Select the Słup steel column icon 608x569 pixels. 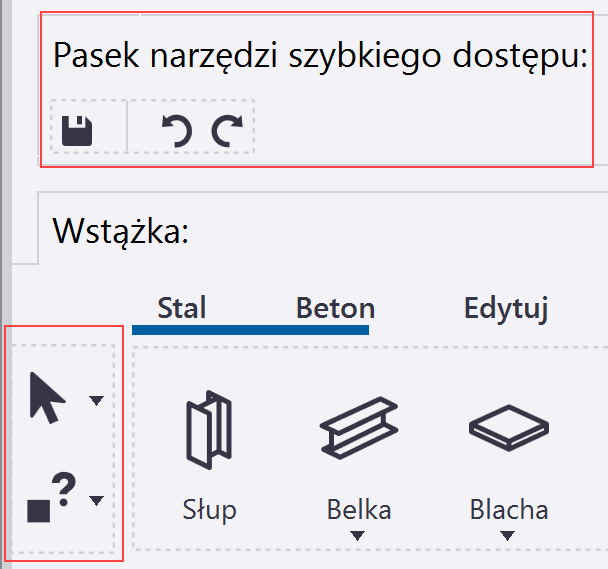[209, 430]
